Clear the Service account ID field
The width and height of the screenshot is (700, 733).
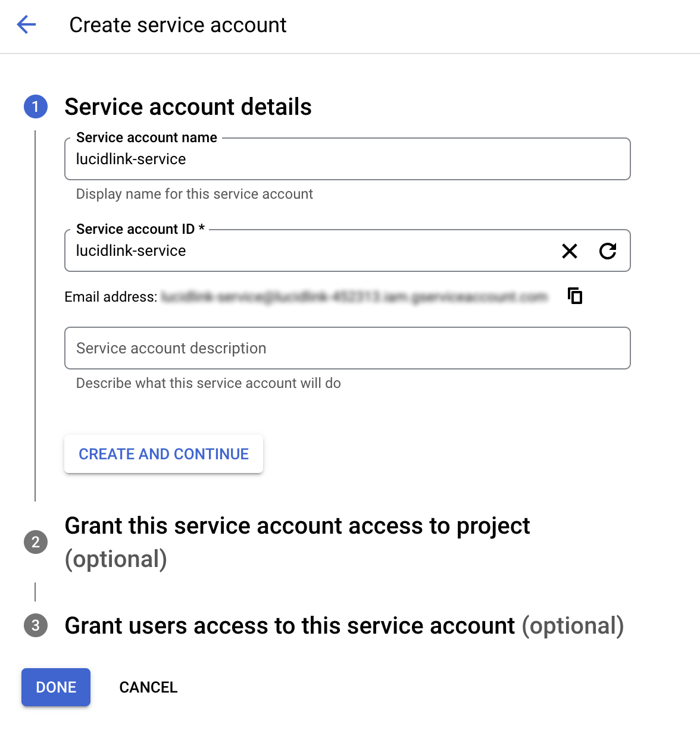[x=570, y=251]
